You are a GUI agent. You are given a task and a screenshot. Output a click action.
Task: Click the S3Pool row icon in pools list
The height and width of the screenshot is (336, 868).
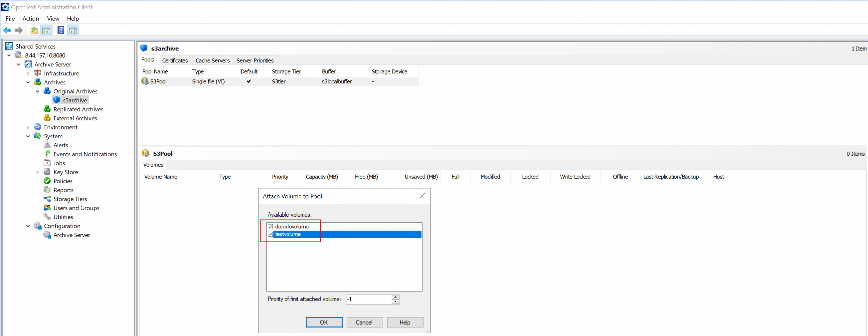click(145, 81)
